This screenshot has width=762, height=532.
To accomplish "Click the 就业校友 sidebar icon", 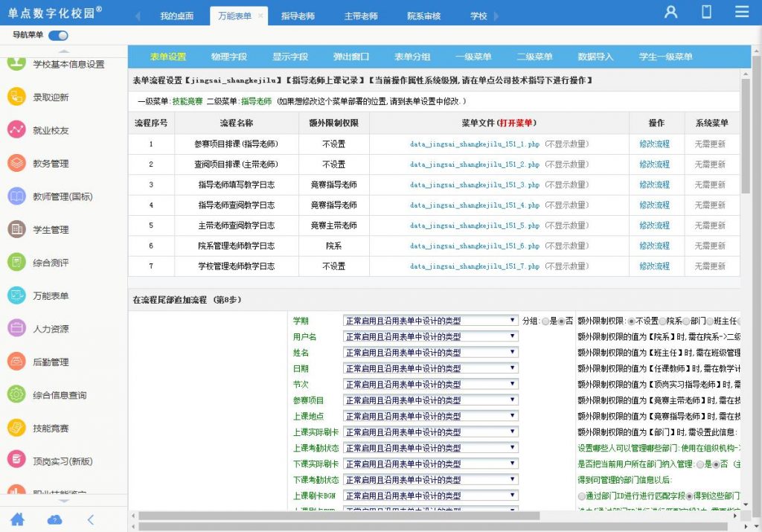I will click(x=16, y=129).
